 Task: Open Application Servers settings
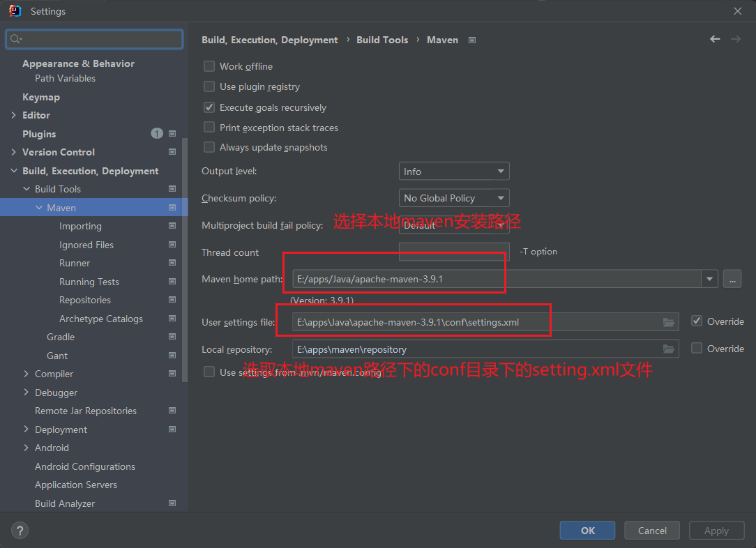pyautogui.click(x=76, y=485)
